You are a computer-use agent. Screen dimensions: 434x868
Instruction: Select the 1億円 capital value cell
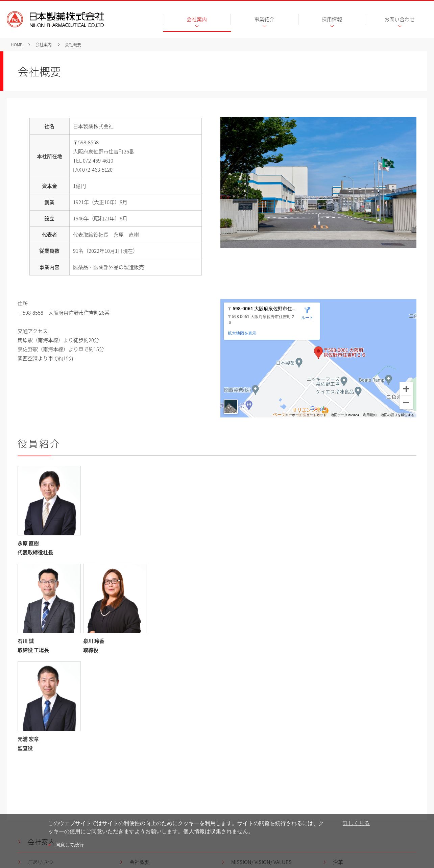[x=136, y=186]
